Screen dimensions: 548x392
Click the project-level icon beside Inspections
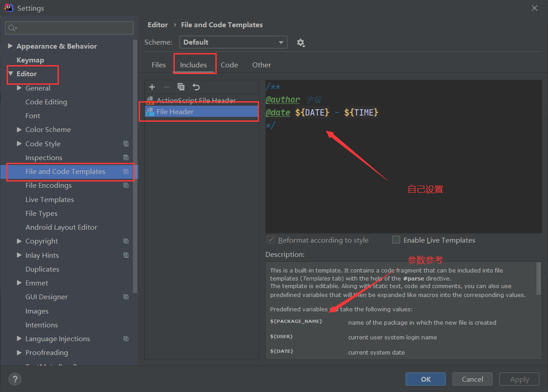tap(126, 157)
